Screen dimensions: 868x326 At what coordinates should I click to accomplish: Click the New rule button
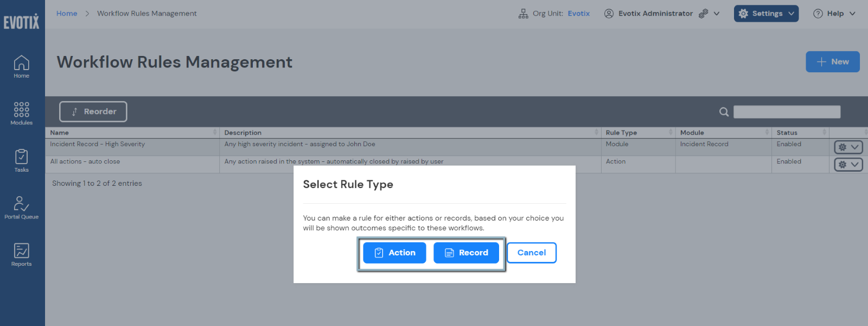coord(833,62)
